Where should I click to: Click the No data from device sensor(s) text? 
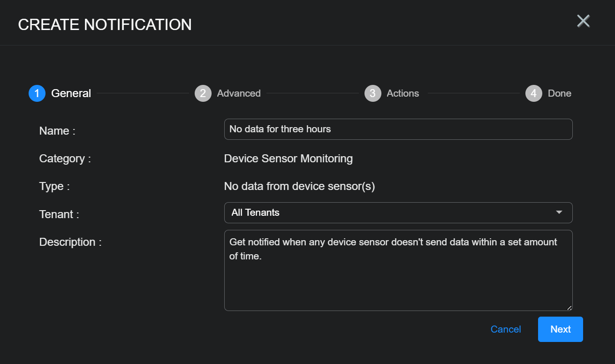coord(299,186)
